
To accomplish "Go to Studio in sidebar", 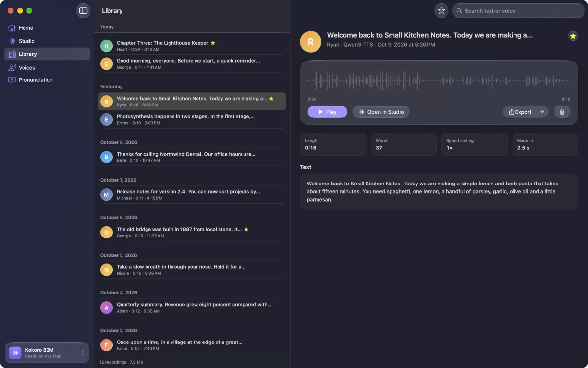I will tap(47, 41).
